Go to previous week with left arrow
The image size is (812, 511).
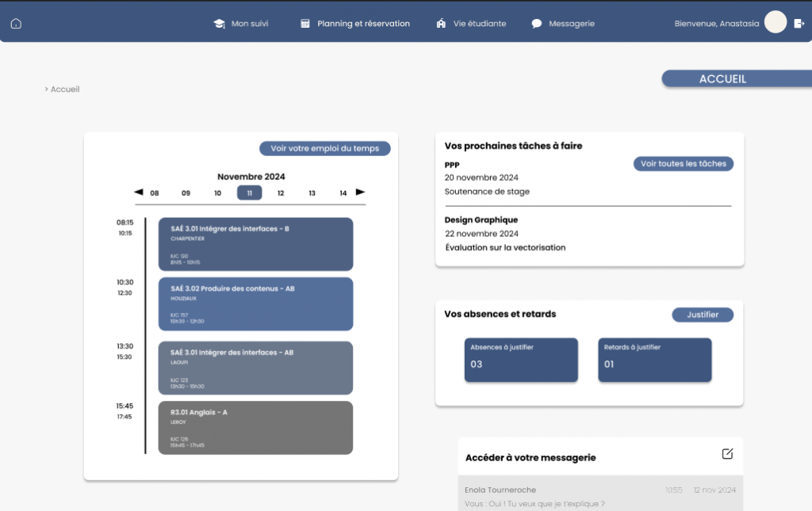(x=139, y=193)
